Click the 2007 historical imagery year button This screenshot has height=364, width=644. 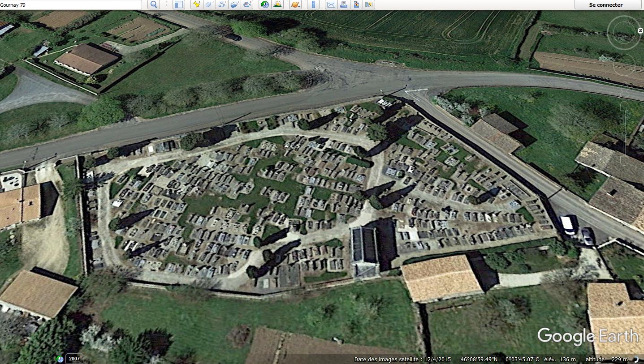click(74, 359)
